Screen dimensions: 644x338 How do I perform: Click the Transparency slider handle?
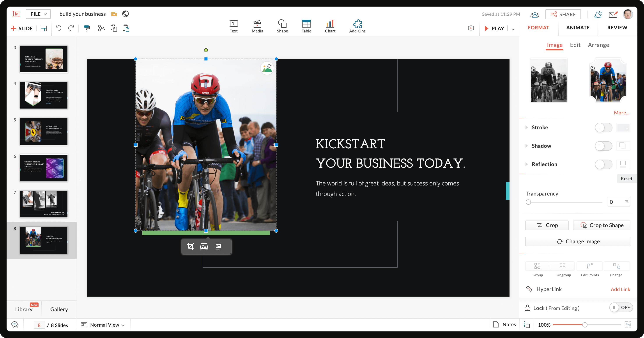click(528, 202)
